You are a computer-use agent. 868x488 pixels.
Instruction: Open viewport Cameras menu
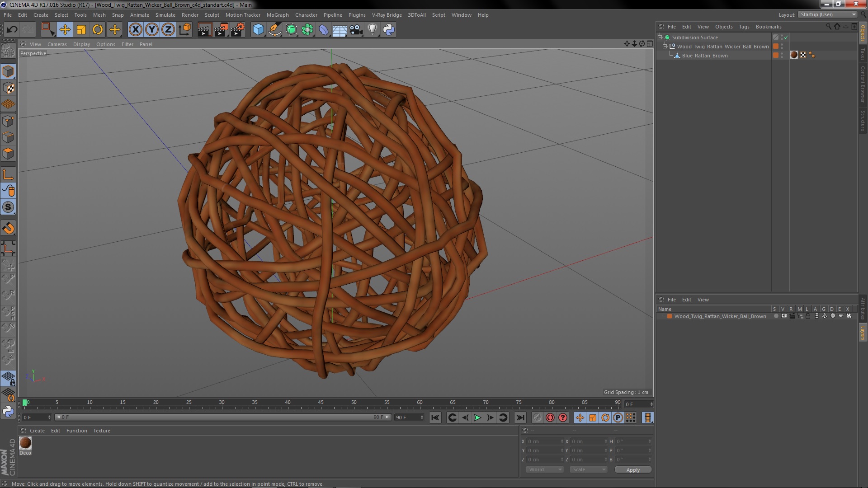(x=57, y=44)
